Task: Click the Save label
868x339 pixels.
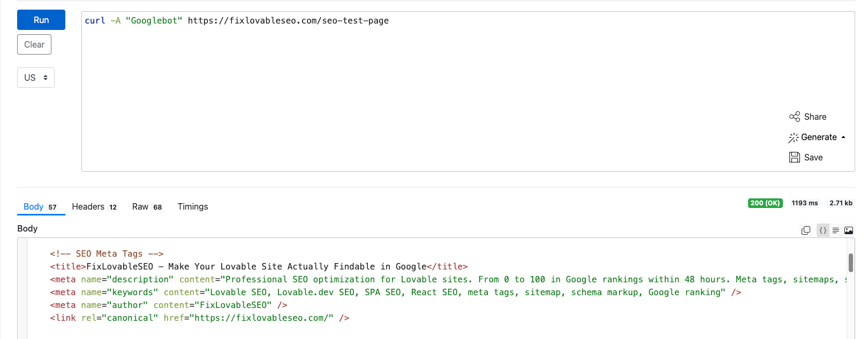Action: click(x=813, y=157)
